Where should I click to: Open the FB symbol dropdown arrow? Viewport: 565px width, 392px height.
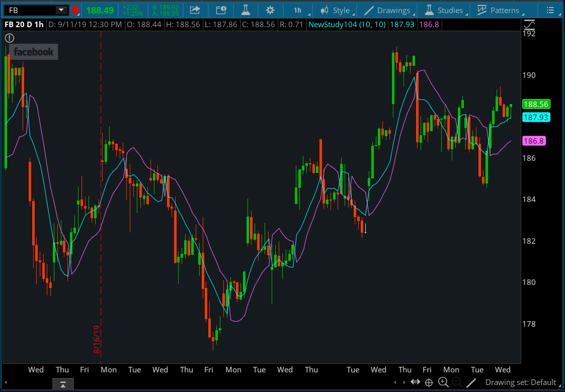point(61,10)
